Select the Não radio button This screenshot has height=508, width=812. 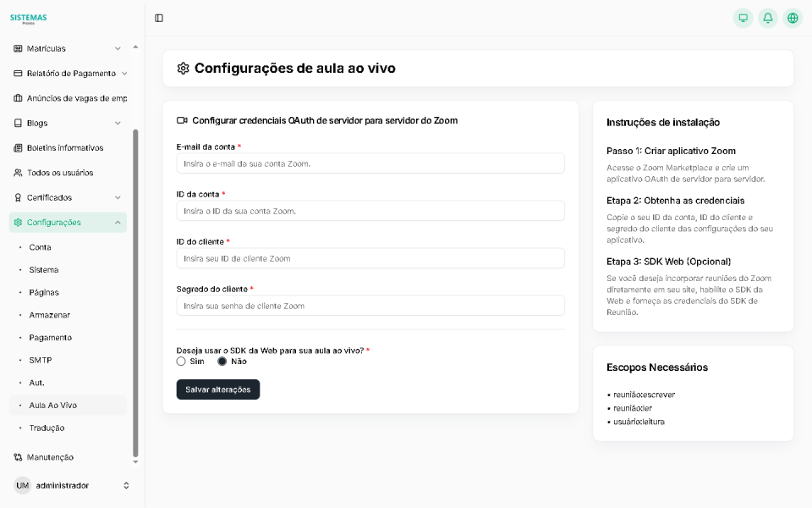pos(221,361)
